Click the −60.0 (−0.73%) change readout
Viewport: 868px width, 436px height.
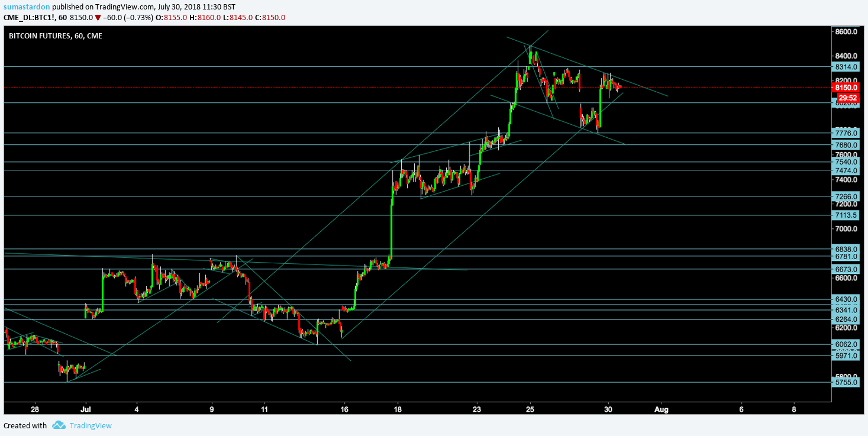pyautogui.click(x=129, y=17)
